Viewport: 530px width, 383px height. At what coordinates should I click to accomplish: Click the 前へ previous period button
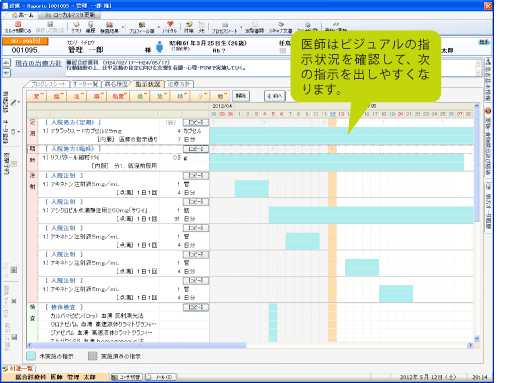coord(274,96)
